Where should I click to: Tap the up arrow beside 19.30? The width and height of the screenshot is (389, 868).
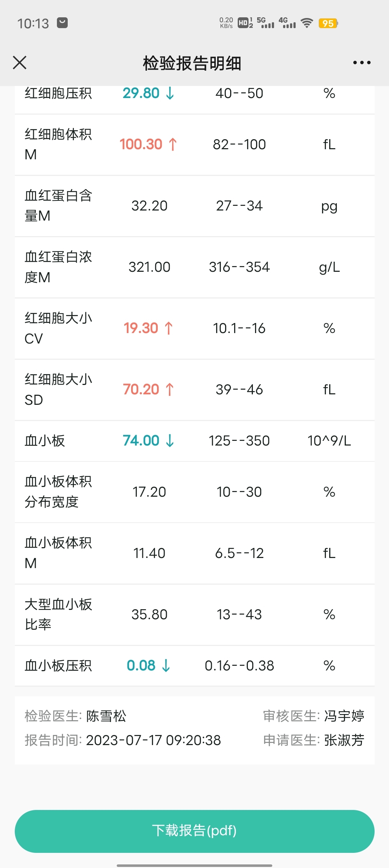169,328
